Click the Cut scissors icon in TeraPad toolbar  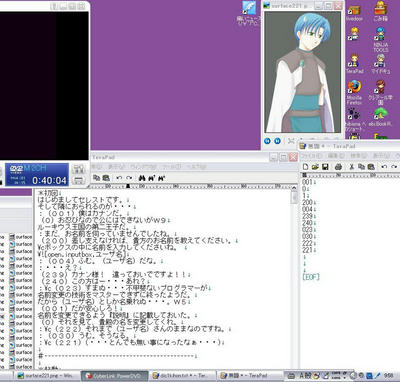351,166
